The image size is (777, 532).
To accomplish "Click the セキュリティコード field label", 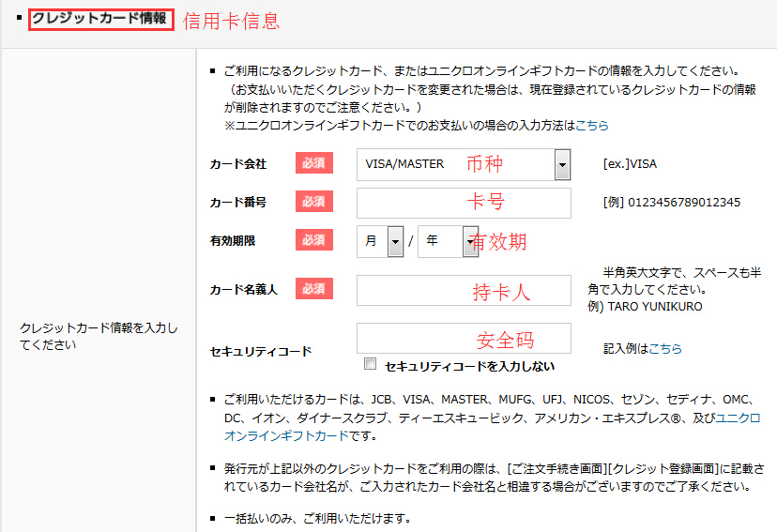I will click(261, 352).
